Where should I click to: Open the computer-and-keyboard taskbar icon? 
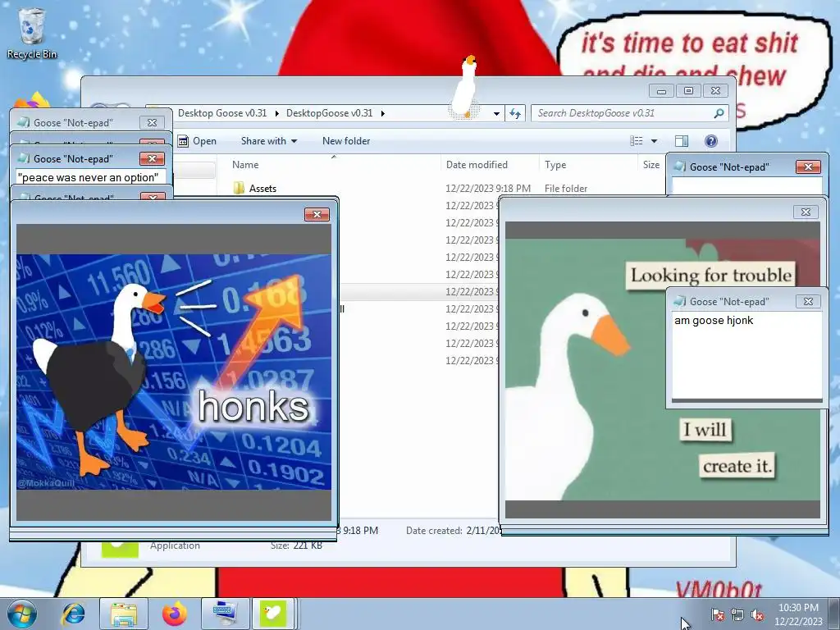223,614
